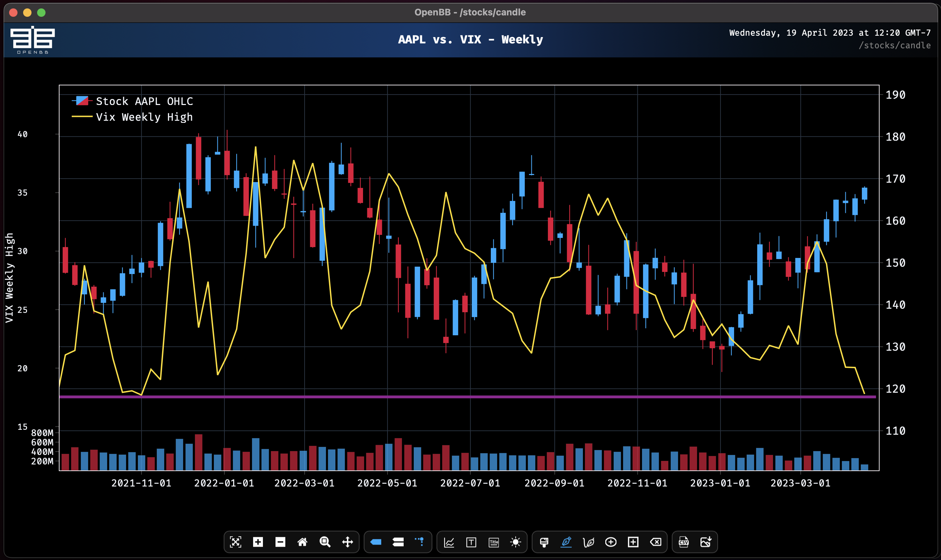
Task: Select the magnifier zoom tool
Action: pyautogui.click(x=325, y=542)
